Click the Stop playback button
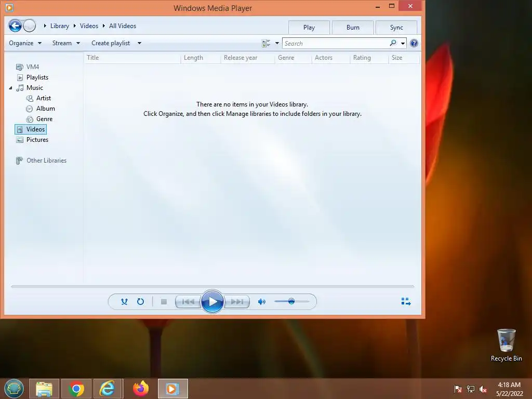The image size is (532, 399). [164, 301]
